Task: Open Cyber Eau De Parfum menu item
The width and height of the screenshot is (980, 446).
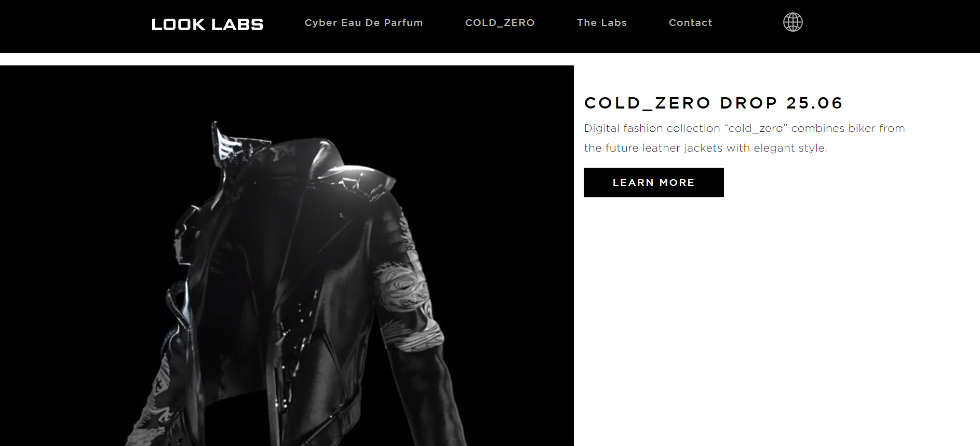Action: coord(364,23)
